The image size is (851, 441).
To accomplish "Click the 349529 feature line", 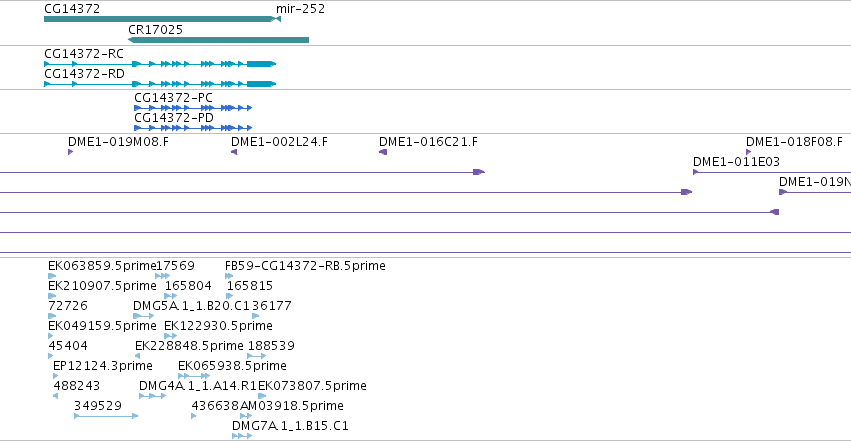I will [x=106, y=416].
